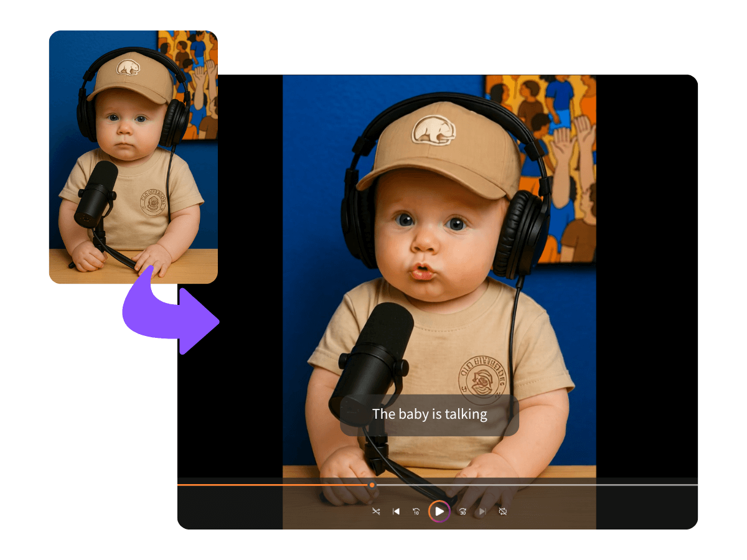The width and height of the screenshot is (747, 560).
Task: Select the source baby photo thumbnail
Action: (133, 157)
